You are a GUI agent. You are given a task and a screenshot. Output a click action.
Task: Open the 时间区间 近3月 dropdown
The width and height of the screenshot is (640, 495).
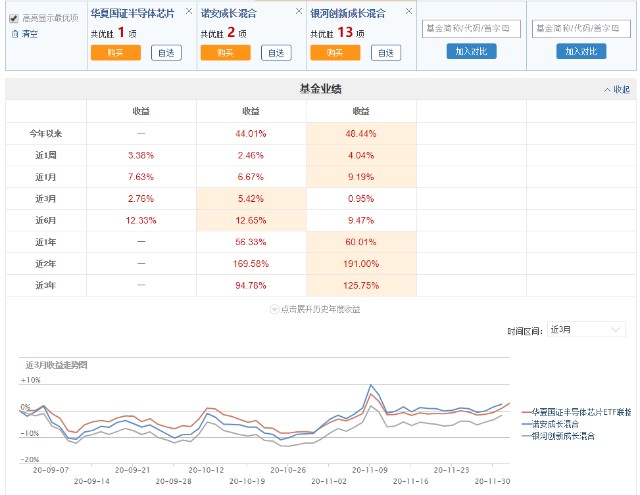click(x=586, y=329)
